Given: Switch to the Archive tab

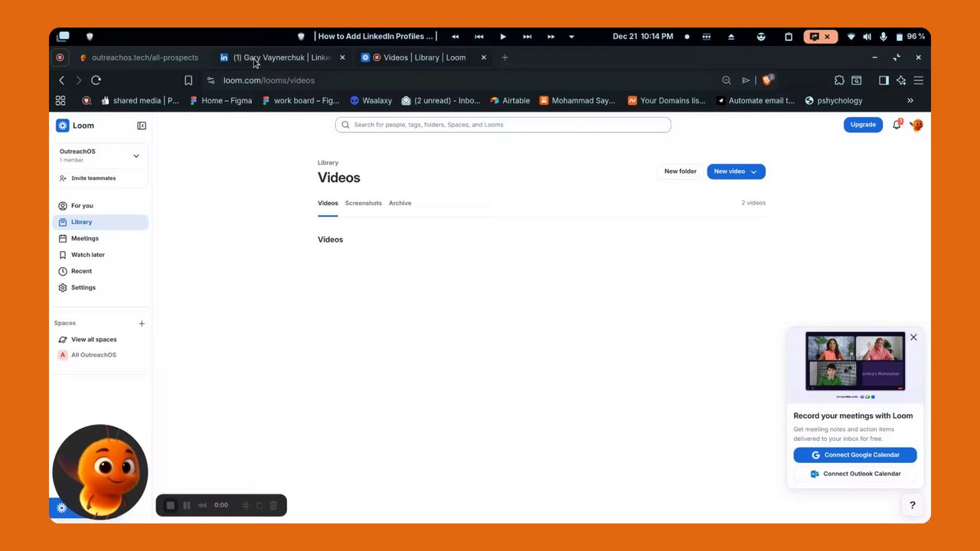Looking at the screenshot, I should (400, 203).
